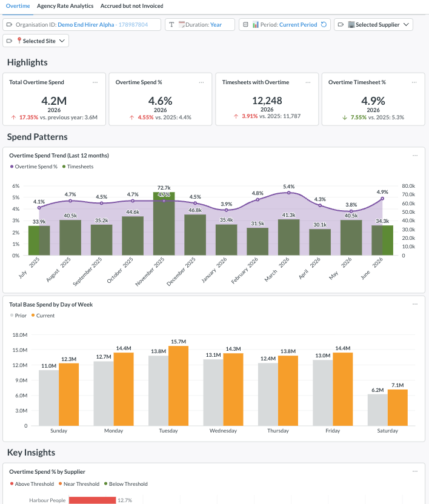Click the 4.2M Total Overtime Spend value
Image resolution: width=429 pixels, height=504 pixels.
[54, 101]
